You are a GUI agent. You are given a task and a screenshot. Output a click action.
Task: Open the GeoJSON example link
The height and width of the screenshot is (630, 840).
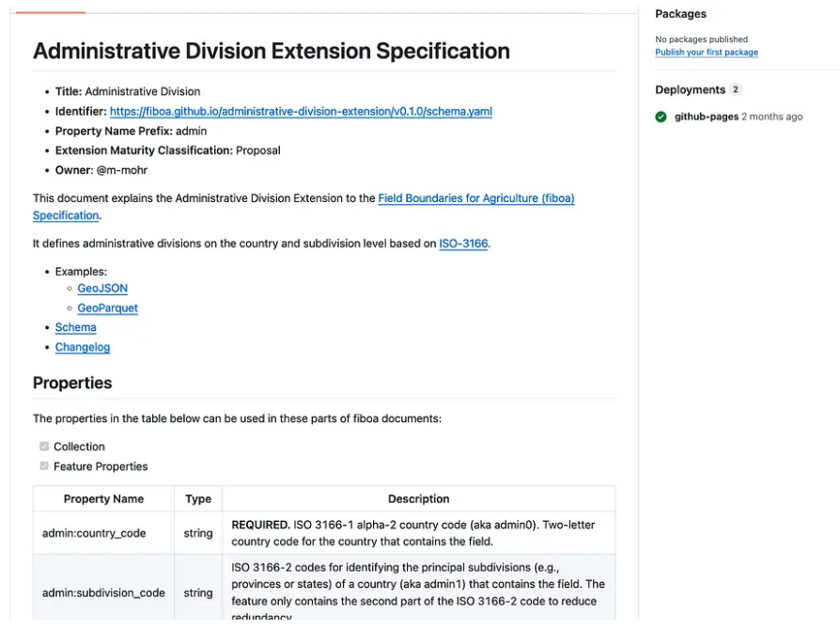coord(102,289)
